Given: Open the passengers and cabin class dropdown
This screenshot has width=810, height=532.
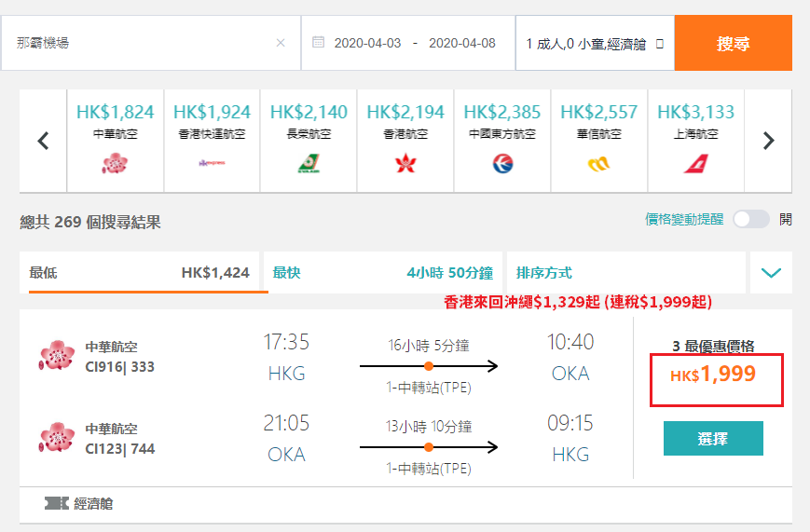Looking at the screenshot, I should [x=595, y=44].
